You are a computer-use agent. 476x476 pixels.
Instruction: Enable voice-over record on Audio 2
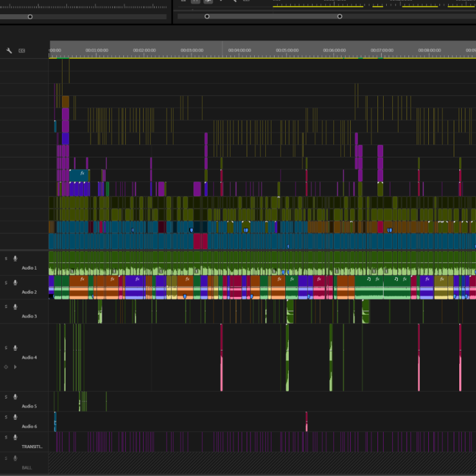coord(15,283)
